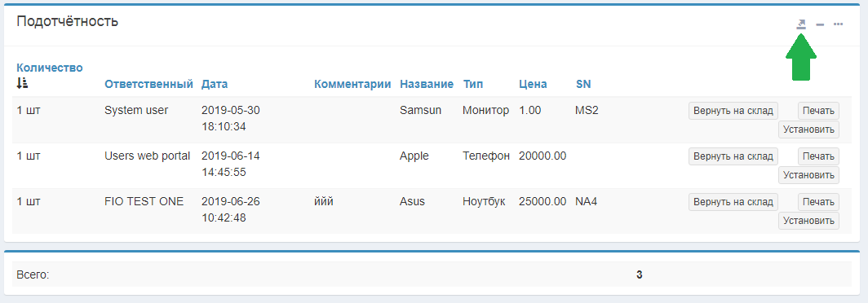Screen dimensions: 868x303
Task: Sort table by Дата column
Action: [x=215, y=84]
